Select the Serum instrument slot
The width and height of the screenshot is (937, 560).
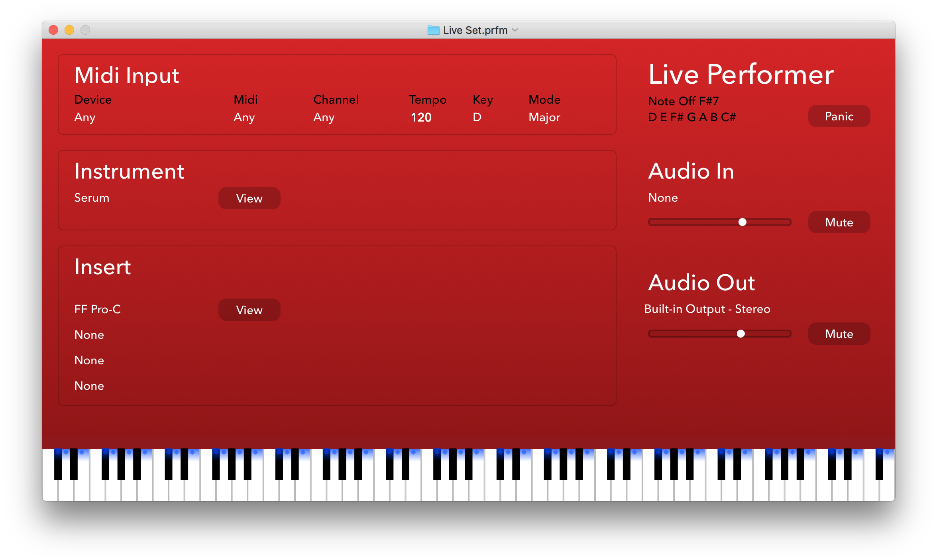tap(92, 198)
